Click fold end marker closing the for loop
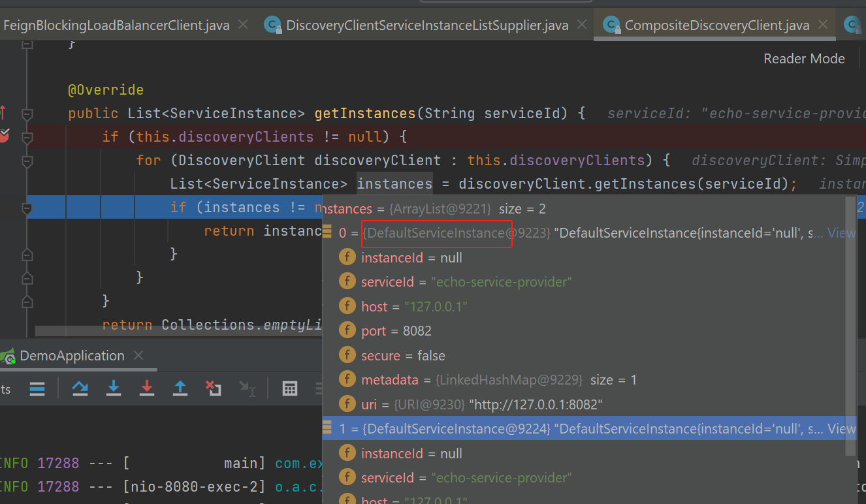The image size is (866, 504). [27, 277]
